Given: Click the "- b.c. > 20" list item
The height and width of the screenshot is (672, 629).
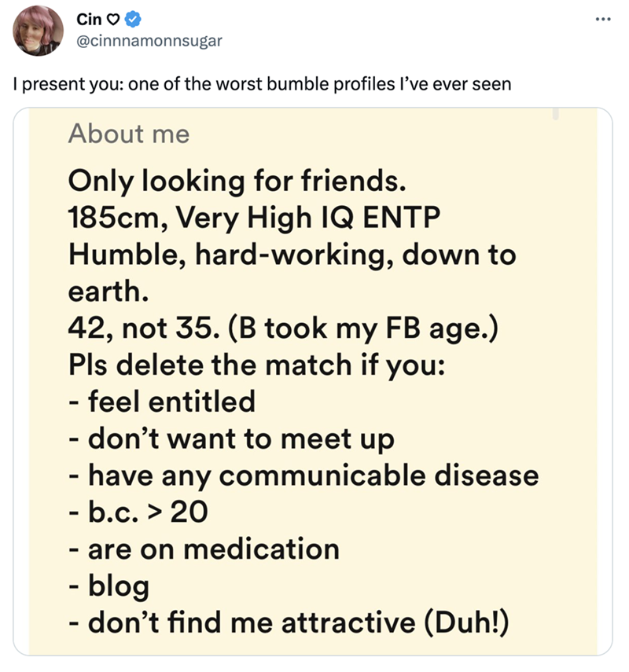Looking at the screenshot, I should [x=138, y=512].
